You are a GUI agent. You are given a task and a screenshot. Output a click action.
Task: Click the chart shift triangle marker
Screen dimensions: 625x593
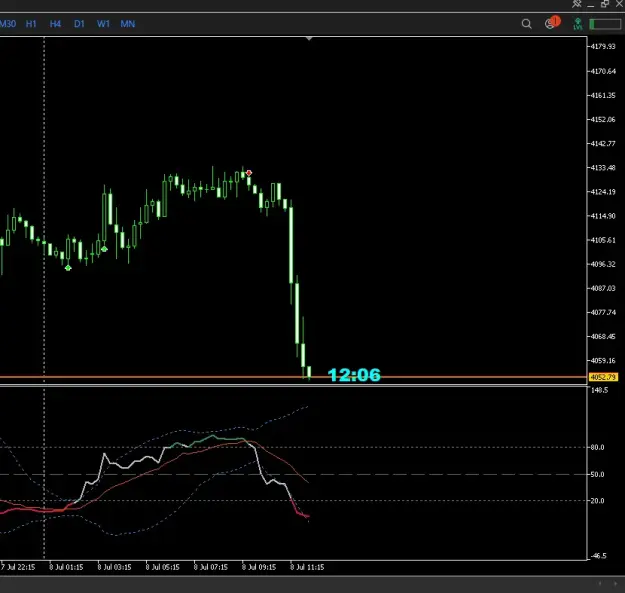point(309,39)
